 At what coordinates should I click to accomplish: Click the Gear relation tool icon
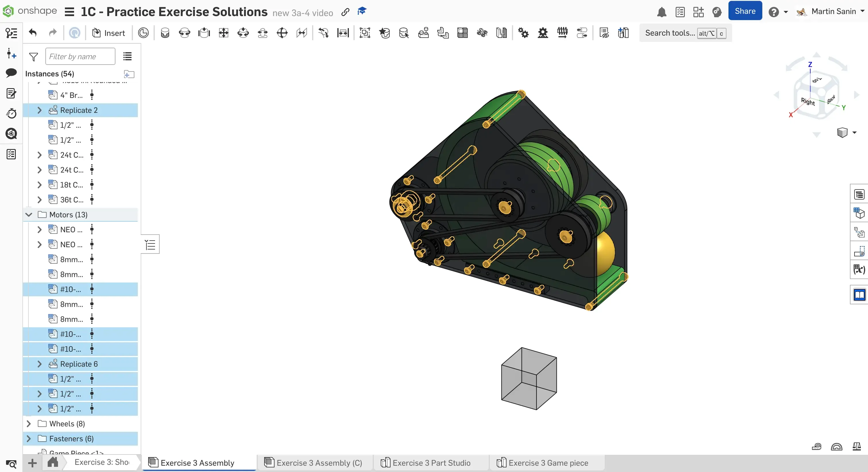pos(523,33)
